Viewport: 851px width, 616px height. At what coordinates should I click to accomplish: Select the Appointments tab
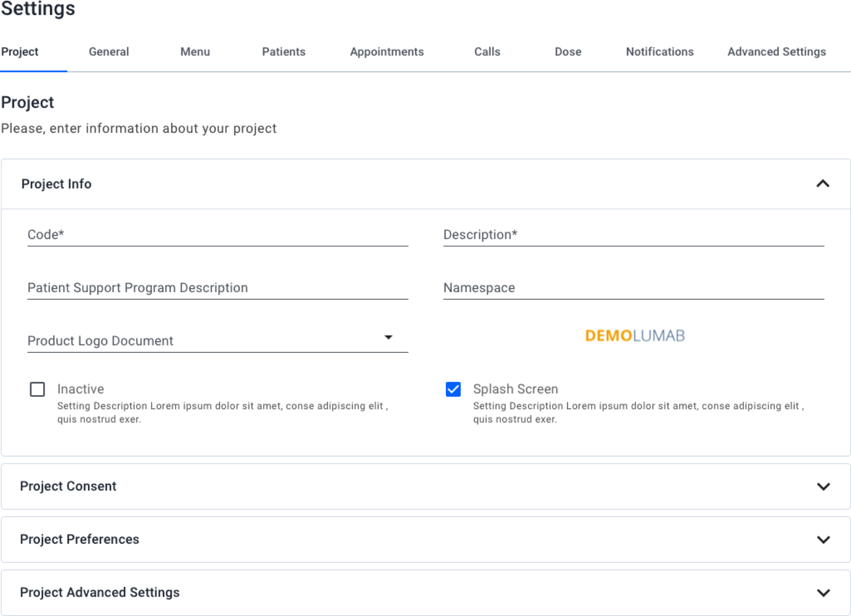click(x=387, y=52)
